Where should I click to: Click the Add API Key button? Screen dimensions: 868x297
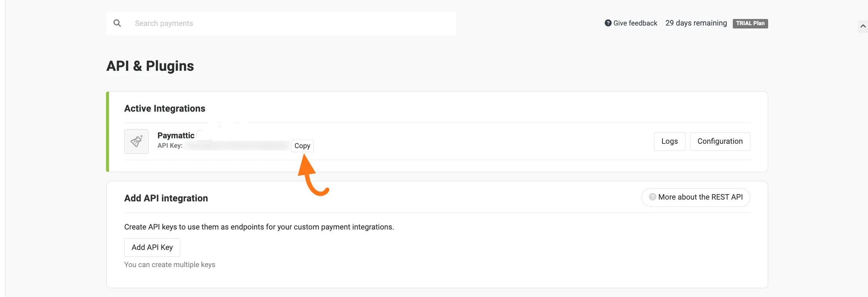tap(152, 247)
